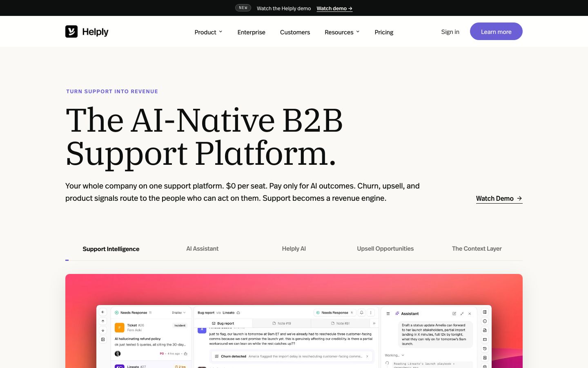Switch to the Helply AI tab

pyautogui.click(x=294, y=249)
